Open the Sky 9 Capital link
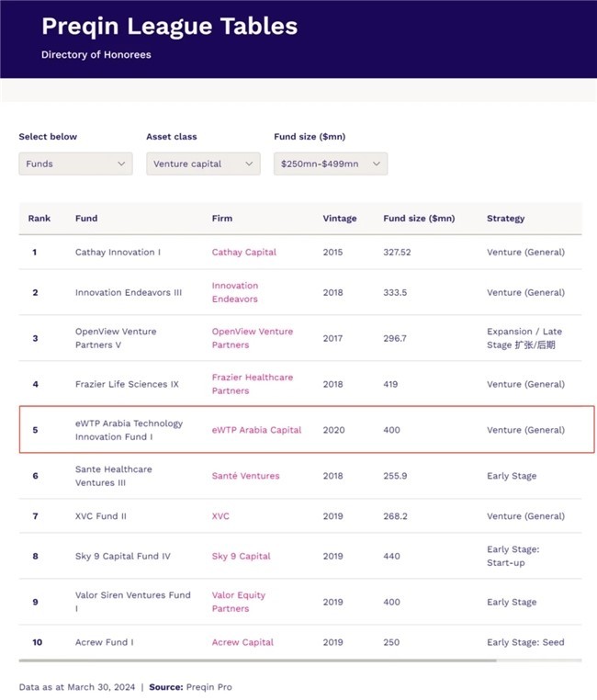This screenshot has width=597, height=700. tap(241, 556)
